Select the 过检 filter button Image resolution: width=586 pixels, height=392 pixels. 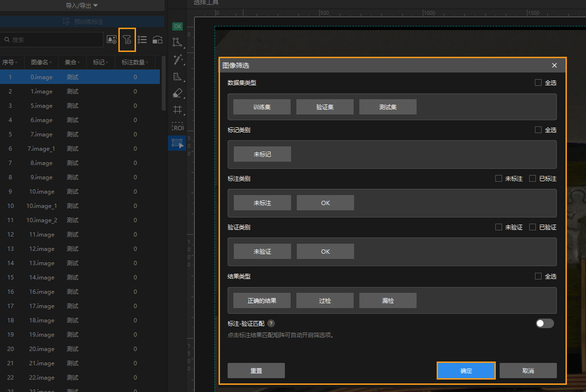(x=325, y=300)
